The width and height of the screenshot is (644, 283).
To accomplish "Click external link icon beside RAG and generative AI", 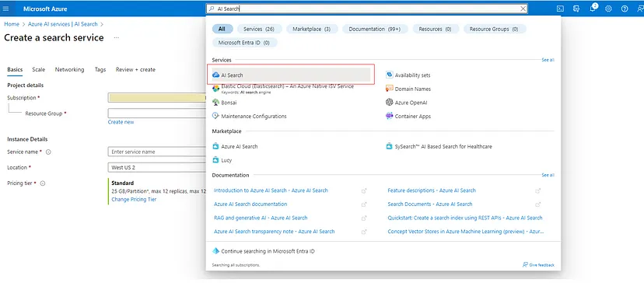I will coord(364,218).
